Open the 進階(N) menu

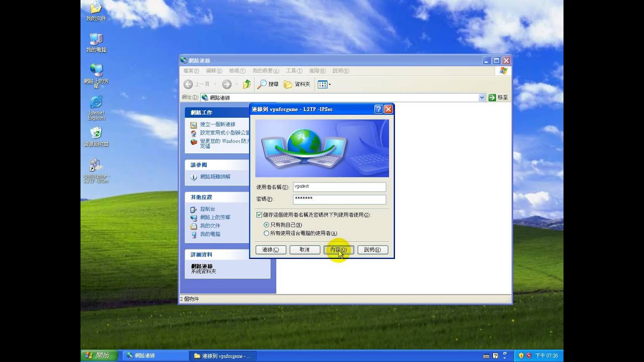point(317,71)
